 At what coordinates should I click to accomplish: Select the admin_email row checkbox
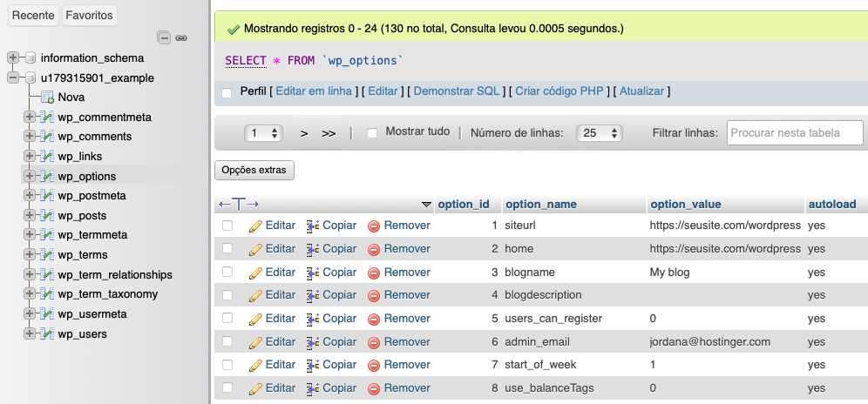coord(227,341)
